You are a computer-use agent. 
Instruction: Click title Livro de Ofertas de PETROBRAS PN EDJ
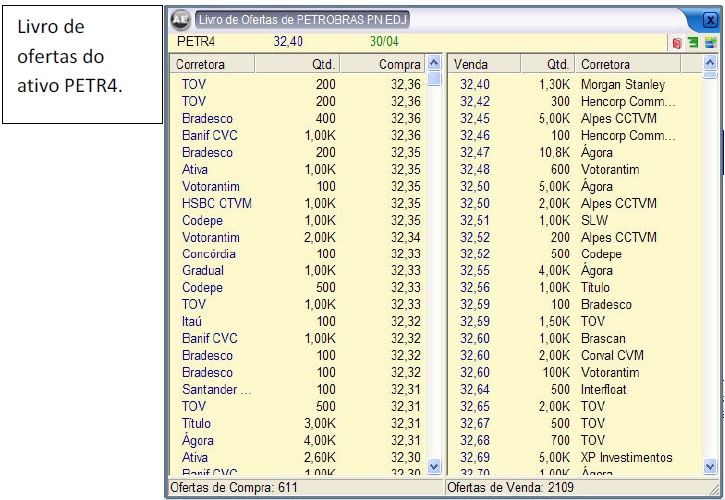[303, 20]
